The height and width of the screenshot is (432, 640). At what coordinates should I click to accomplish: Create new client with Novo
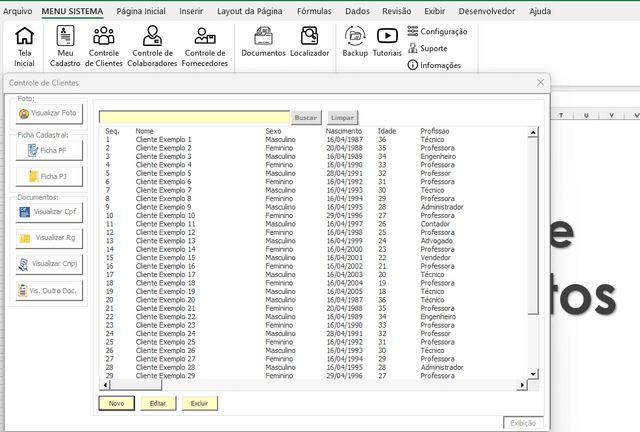coord(116,403)
